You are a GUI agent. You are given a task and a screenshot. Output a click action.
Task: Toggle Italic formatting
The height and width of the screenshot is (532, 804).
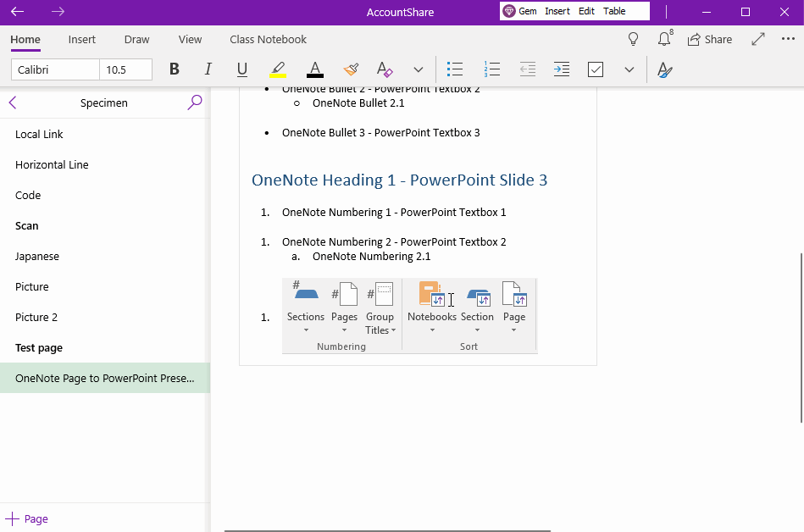pos(208,69)
